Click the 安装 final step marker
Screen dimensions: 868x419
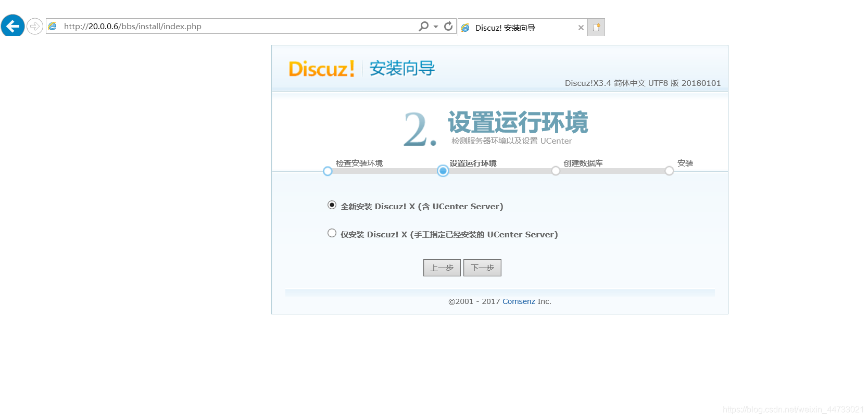click(669, 171)
